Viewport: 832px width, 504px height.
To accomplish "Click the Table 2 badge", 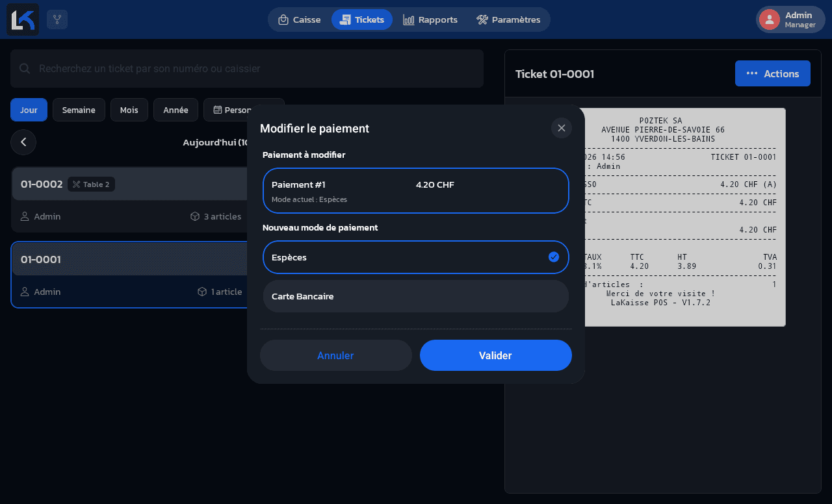I will pyautogui.click(x=91, y=184).
